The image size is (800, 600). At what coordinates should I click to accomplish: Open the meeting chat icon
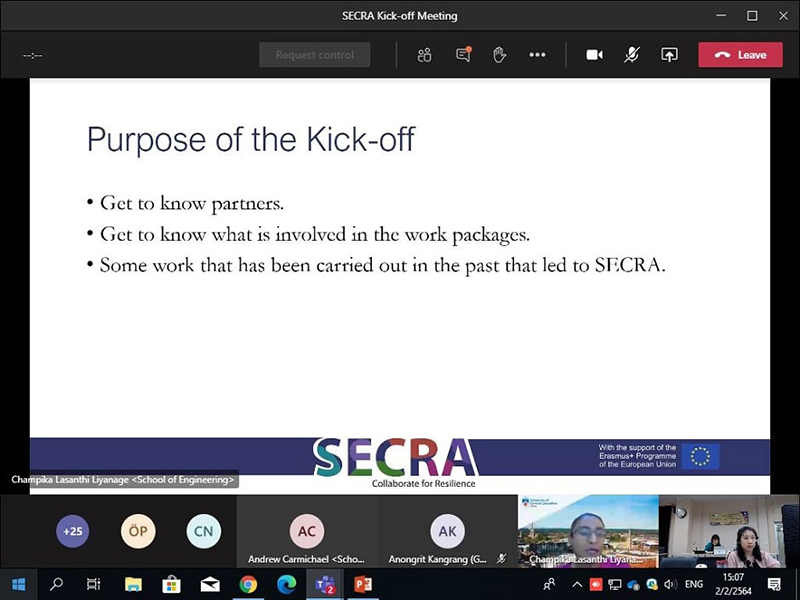[463, 55]
